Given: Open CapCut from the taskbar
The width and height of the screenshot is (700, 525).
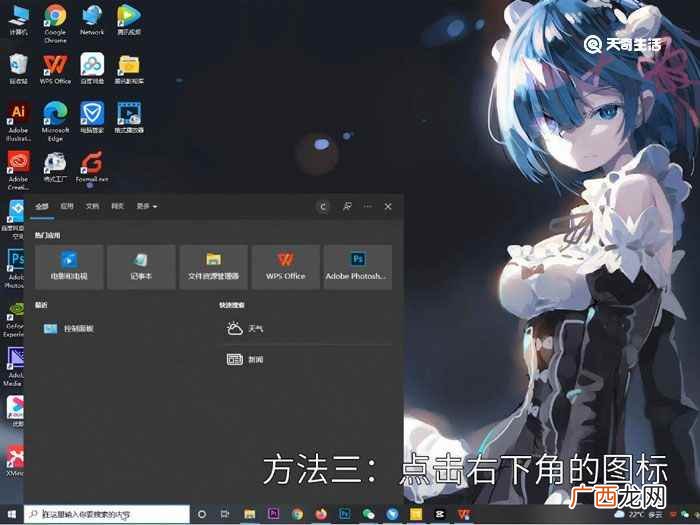Looking at the screenshot, I should [440, 515].
